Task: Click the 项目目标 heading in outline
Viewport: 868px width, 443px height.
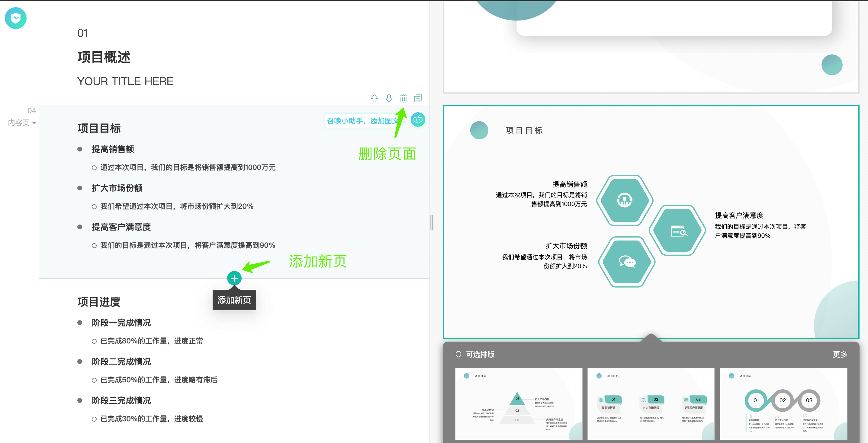Action: point(99,128)
